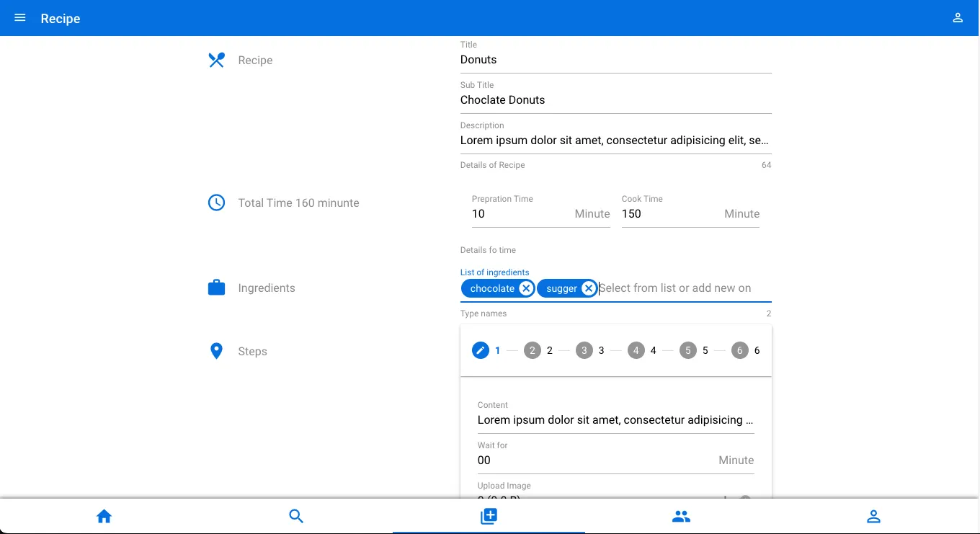Click the clock icon beside Total Time
This screenshot has height=534, width=980.
[216, 203]
